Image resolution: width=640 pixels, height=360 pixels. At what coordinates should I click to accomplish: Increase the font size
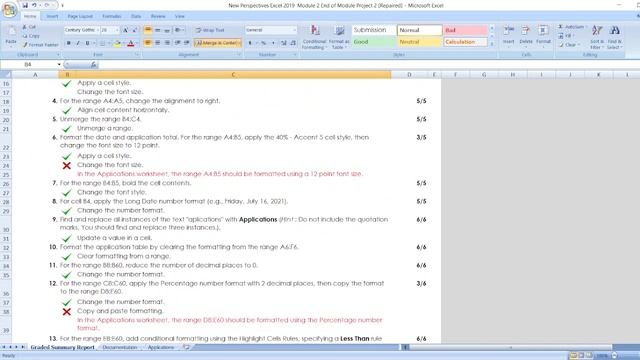[x=125, y=30]
